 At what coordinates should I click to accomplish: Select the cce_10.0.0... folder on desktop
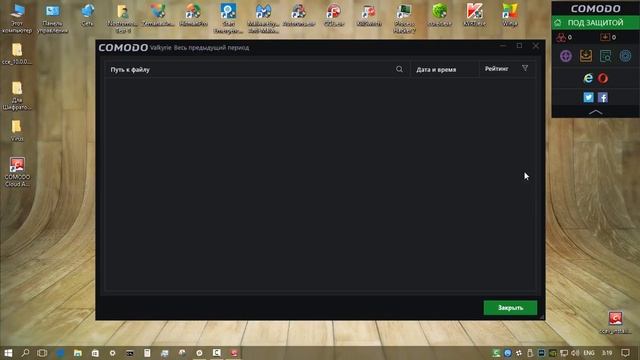click(x=17, y=54)
